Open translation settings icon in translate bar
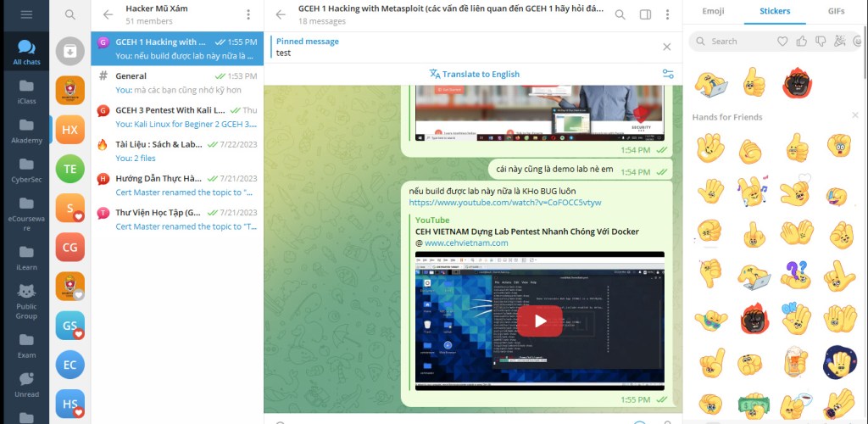Viewport: 868px width, 424px height. pos(667,74)
